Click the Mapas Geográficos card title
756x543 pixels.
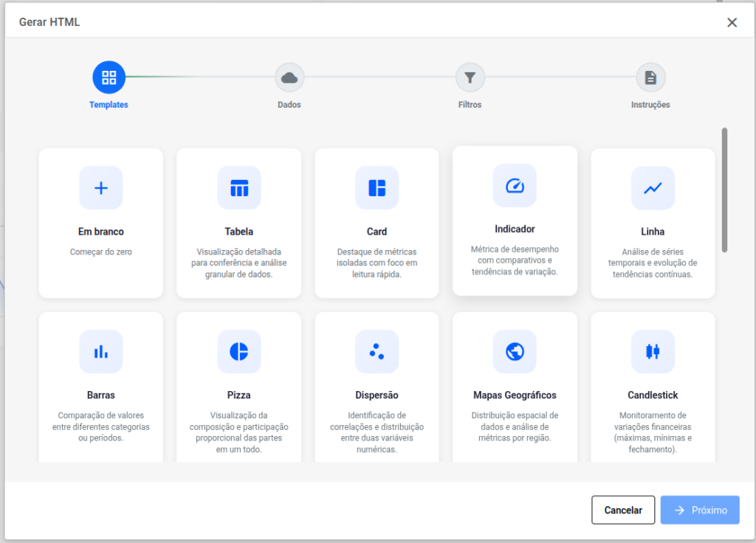pyautogui.click(x=515, y=395)
